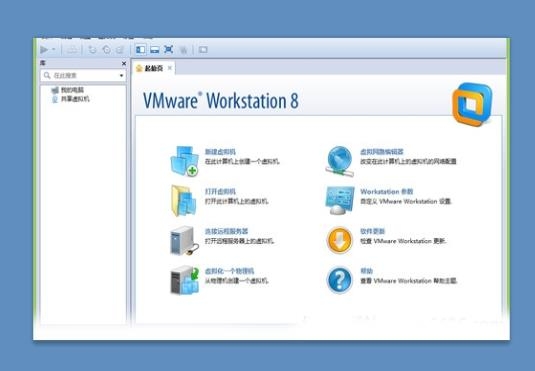This screenshot has width=535, height=371.
Task: Click the Full Screen toolbar icon
Action: pos(169,49)
